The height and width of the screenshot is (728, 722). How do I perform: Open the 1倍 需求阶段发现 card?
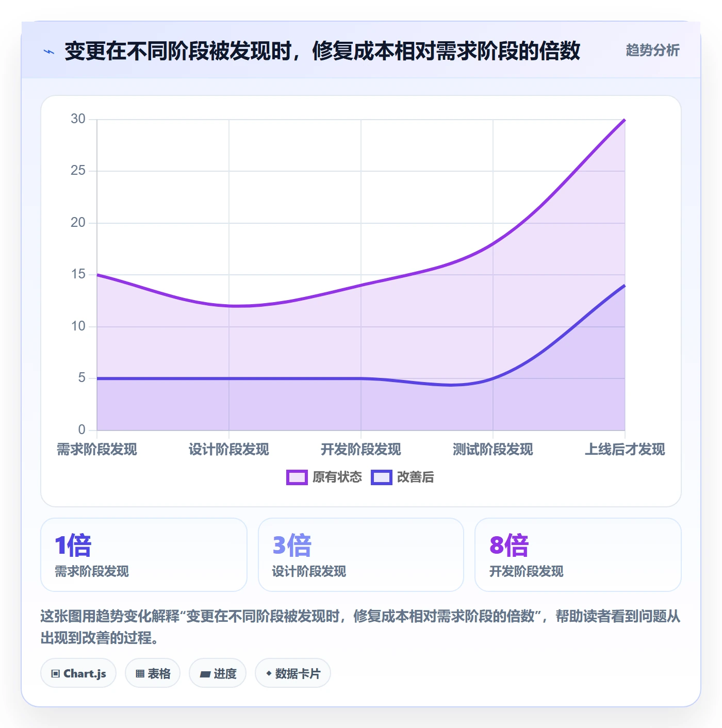pyautogui.click(x=144, y=555)
